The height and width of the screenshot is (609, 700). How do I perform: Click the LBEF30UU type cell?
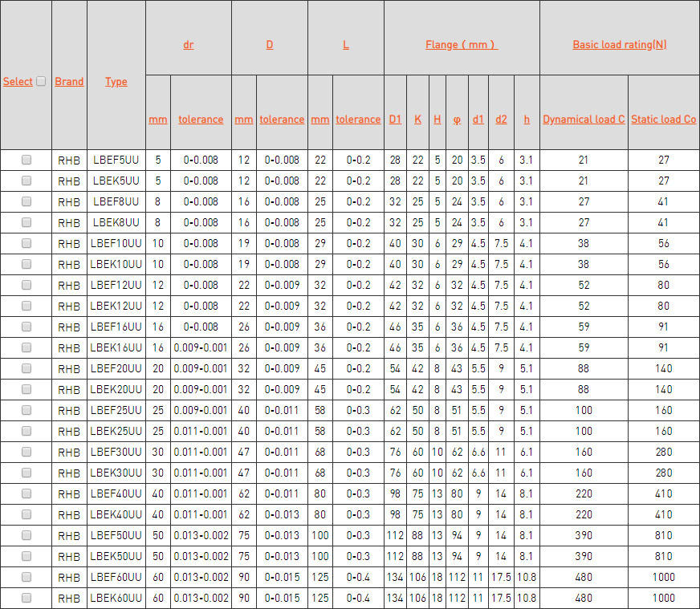116,452
